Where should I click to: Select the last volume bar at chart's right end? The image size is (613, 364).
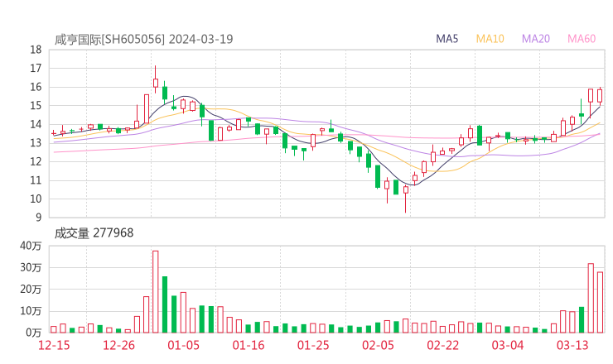click(x=600, y=302)
